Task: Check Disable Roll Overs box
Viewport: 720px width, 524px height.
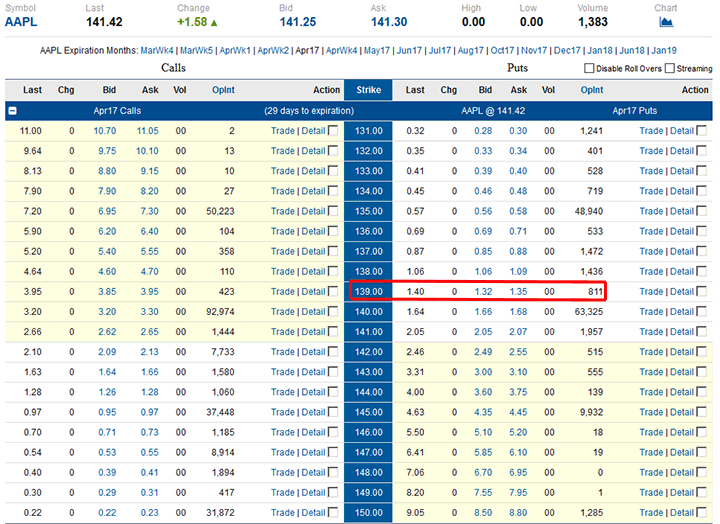Action: click(x=589, y=68)
